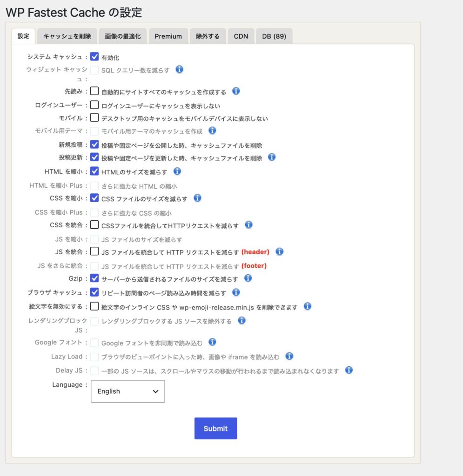The width and height of the screenshot is (463, 476).
Task: Open info icon for ブラウザ キャッシュ
Action: (x=236, y=292)
